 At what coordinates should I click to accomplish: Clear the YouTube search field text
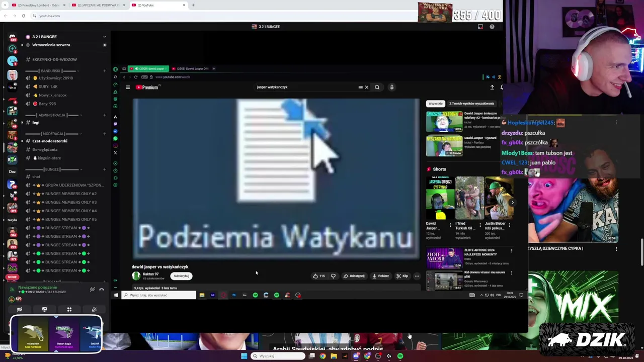click(366, 87)
